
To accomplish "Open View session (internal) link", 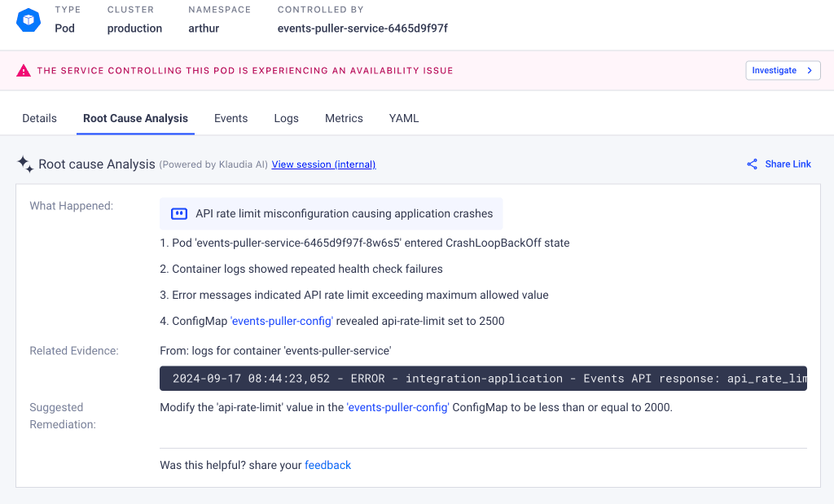I will (x=323, y=164).
